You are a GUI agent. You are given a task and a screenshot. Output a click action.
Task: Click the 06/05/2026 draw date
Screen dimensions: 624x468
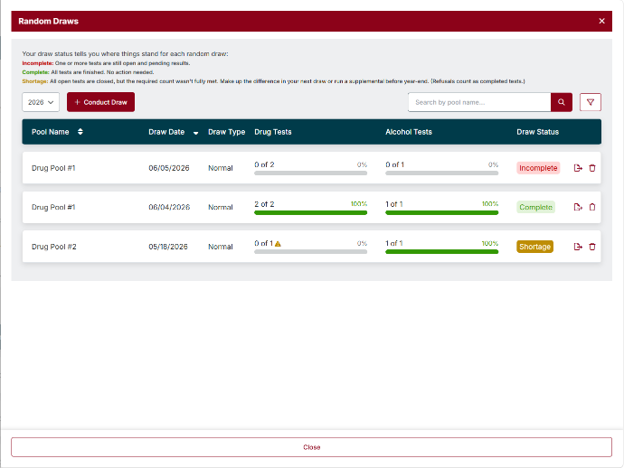169,168
